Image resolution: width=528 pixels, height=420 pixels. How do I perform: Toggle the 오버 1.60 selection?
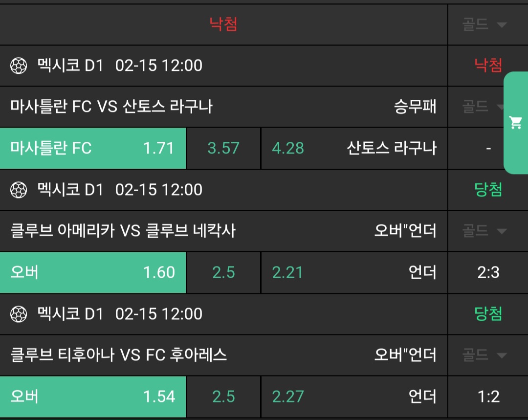(x=93, y=272)
